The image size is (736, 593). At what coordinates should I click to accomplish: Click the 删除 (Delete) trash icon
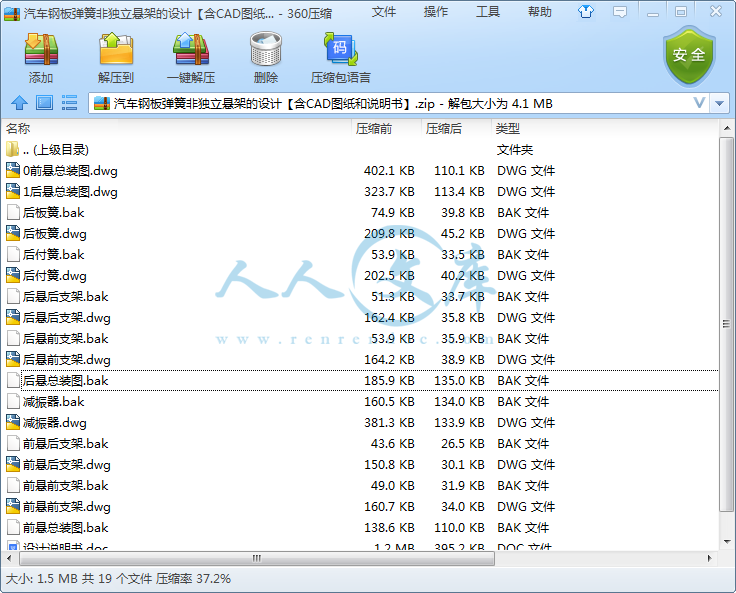(x=266, y=49)
